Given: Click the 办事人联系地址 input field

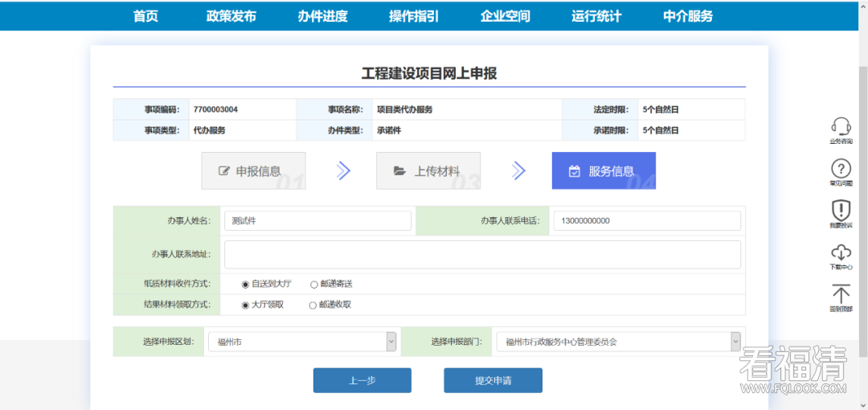Looking at the screenshot, I should point(482,254).
